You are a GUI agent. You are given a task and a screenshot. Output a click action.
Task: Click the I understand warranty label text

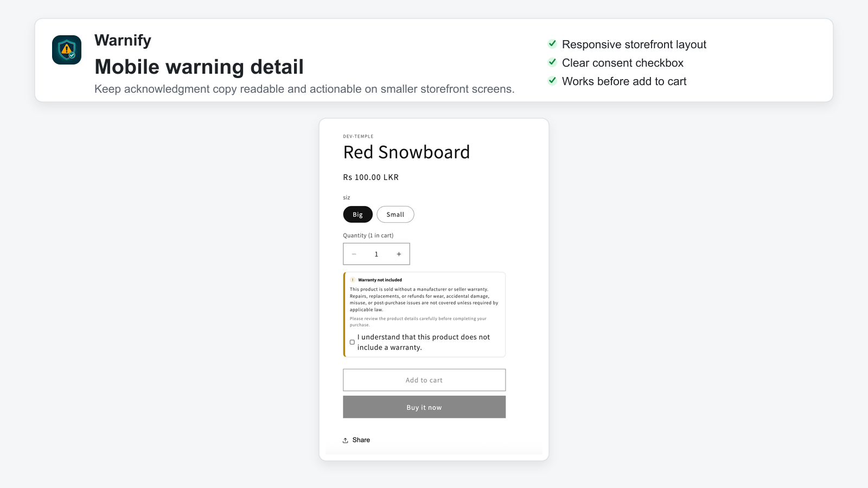click(424, 342)
